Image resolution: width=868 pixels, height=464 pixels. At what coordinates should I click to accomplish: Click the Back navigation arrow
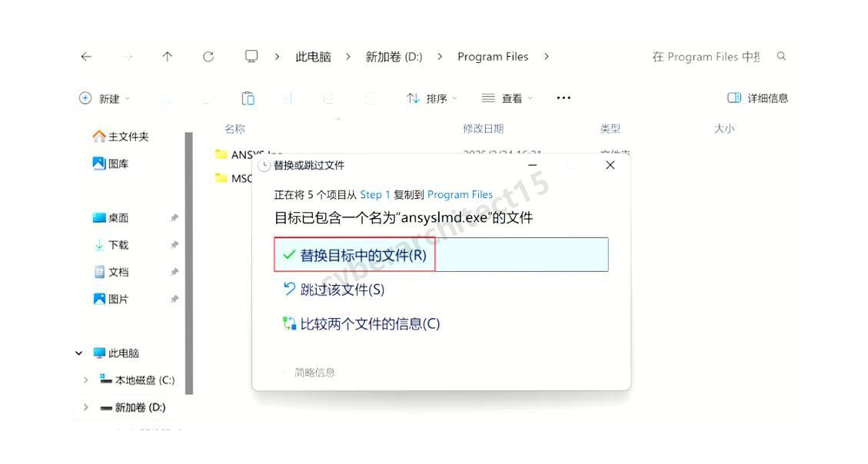point(85,56)
